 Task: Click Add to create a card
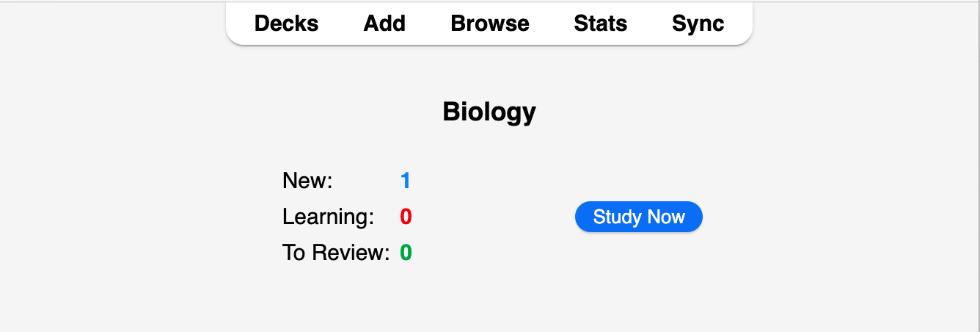(x=384, y=24)
